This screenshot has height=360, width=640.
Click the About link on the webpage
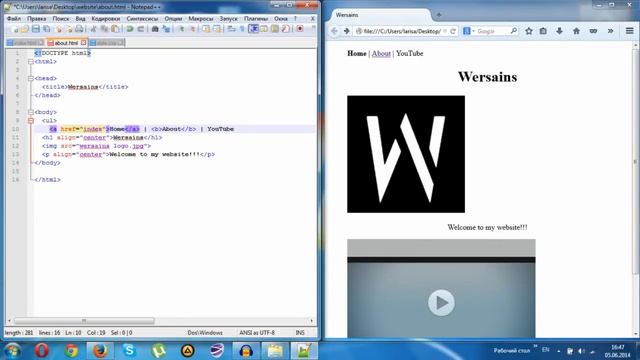pyautogui.click(x=381, y=53)
